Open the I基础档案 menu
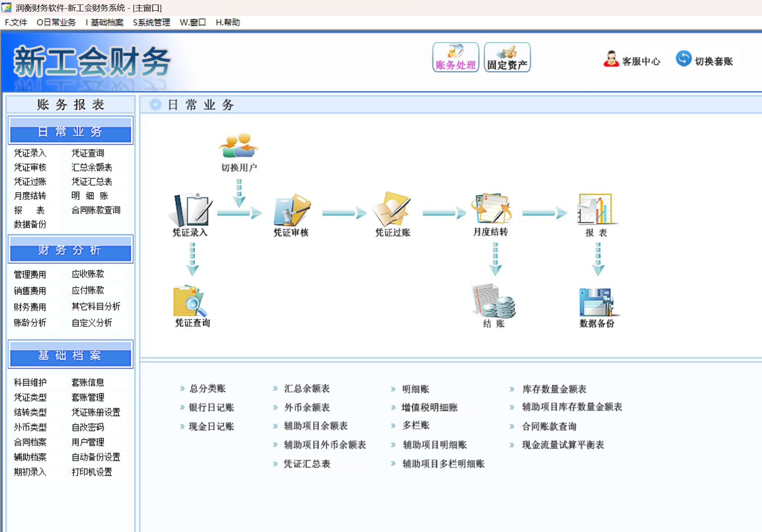 104,22
